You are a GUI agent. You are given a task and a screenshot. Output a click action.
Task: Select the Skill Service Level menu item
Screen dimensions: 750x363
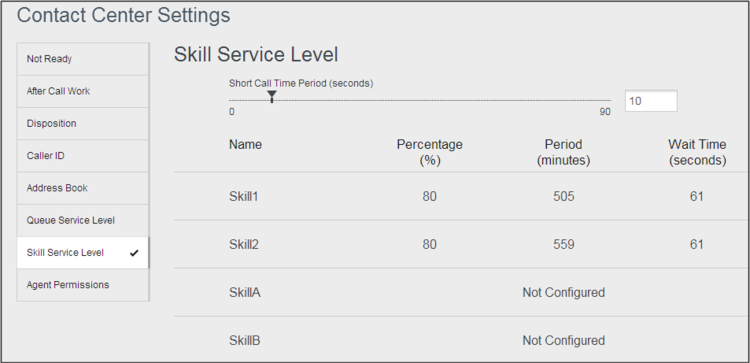pos(83,253)
